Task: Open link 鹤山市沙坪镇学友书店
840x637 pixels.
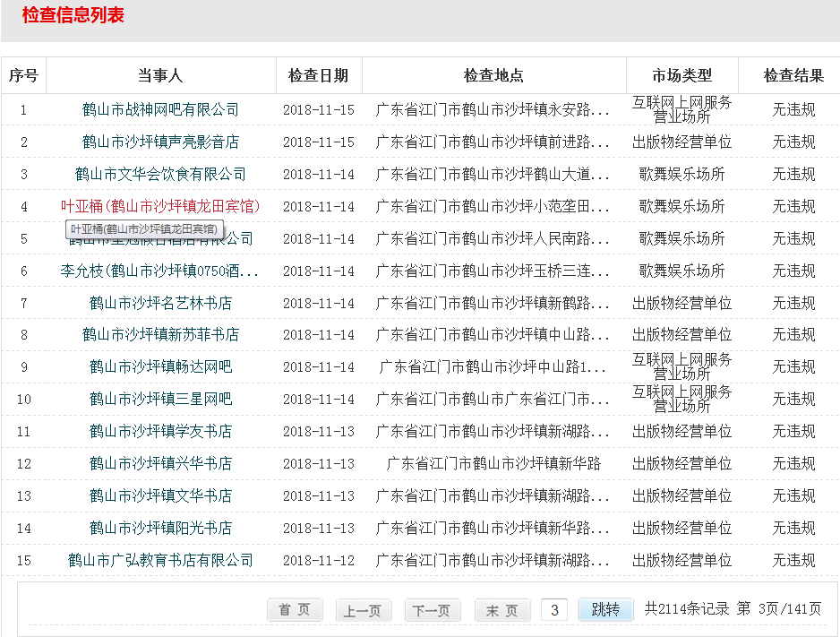Action: tap(160, 431)
